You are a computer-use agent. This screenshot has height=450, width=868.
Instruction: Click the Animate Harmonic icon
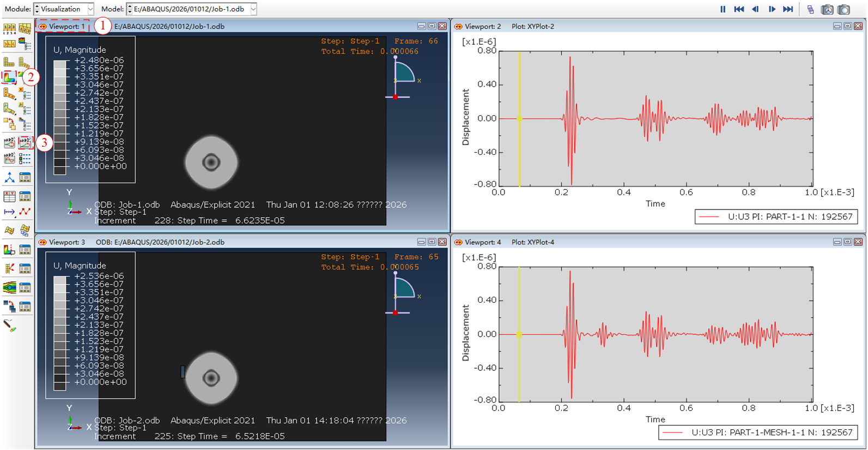pyautogui.click(x=9, y=158)
